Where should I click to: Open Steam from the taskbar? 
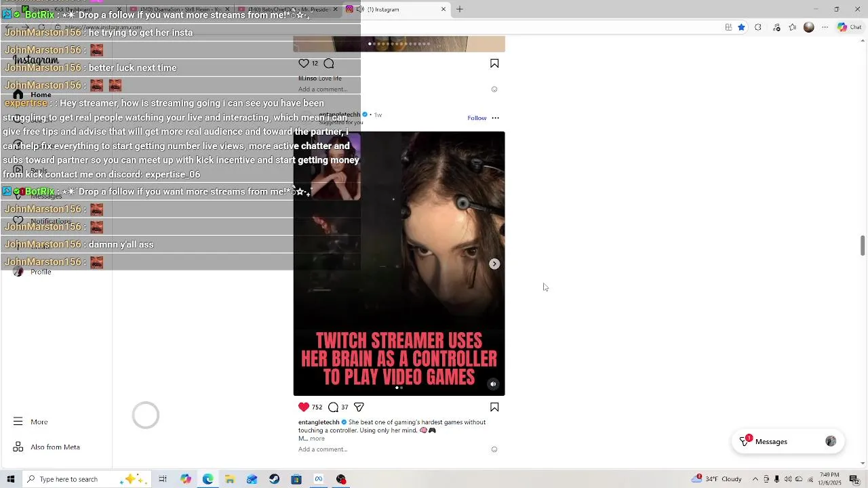point(274,479)
